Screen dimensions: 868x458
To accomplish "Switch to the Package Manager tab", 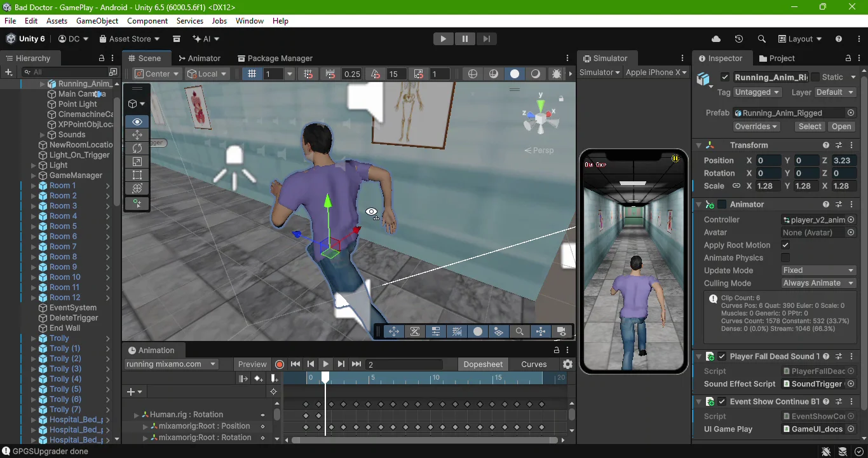I will pos(275,58).
